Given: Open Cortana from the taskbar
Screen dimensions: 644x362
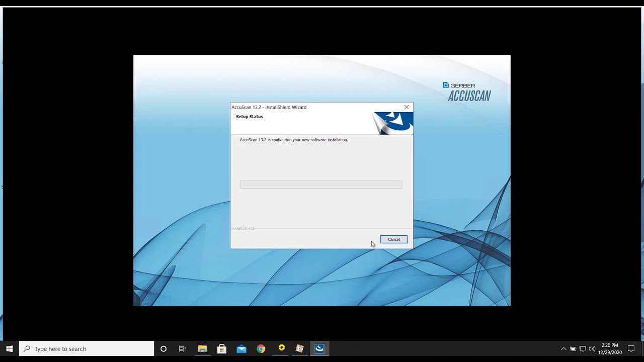Looking at the screenshot, I should tap(164, 348).
